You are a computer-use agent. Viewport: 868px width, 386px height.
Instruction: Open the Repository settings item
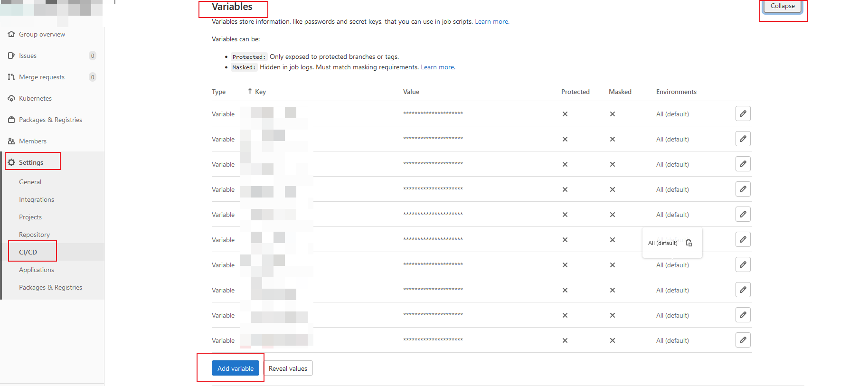point(34,235)
